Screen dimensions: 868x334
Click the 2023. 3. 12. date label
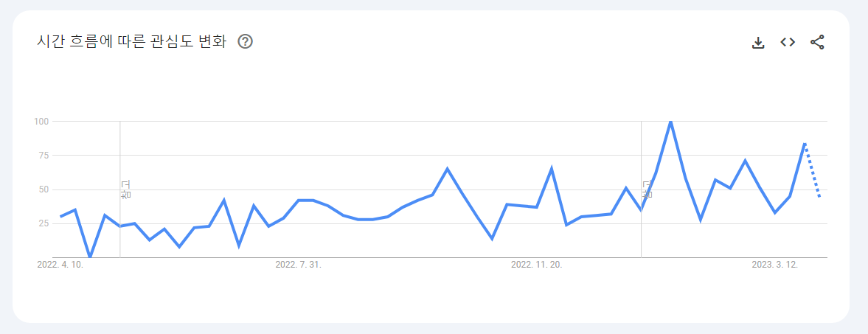pos(774,265)
